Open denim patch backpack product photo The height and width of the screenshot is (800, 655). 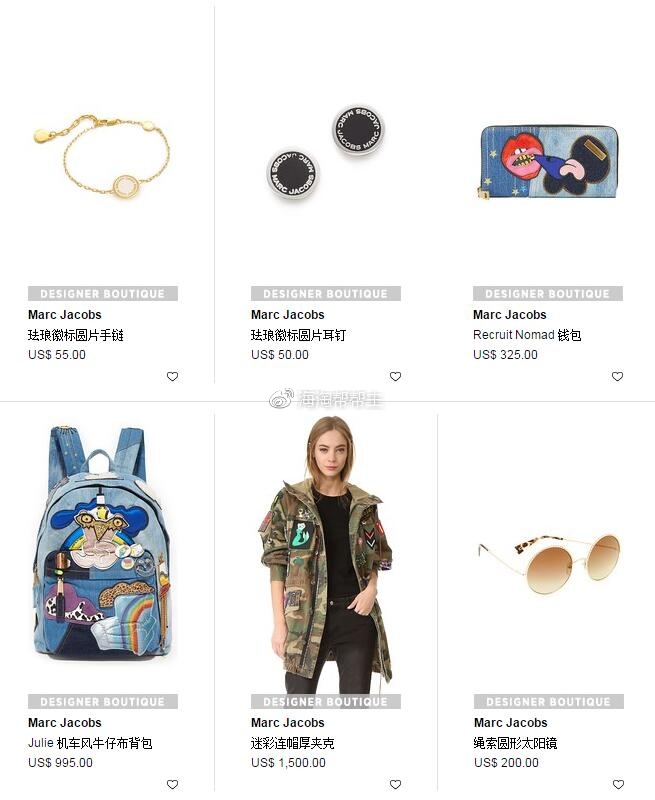tap(103, 542)
